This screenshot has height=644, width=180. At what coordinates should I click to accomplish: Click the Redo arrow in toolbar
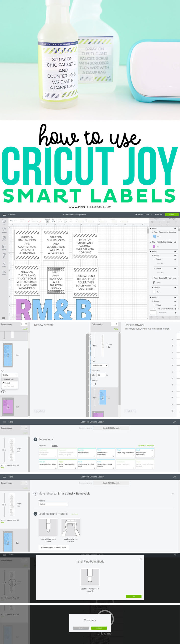click(x=15, y=221)
